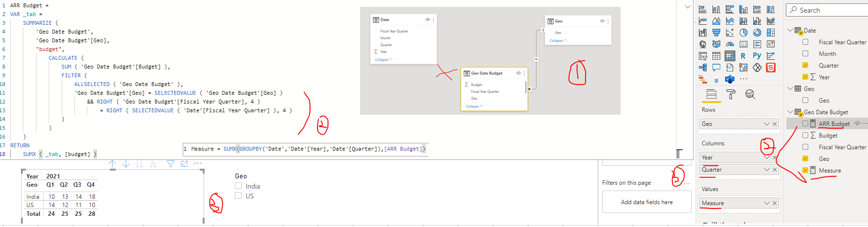Uncheck the Year field under Date
This screenshot has width=868, height=227.
(x=805, y=77)
